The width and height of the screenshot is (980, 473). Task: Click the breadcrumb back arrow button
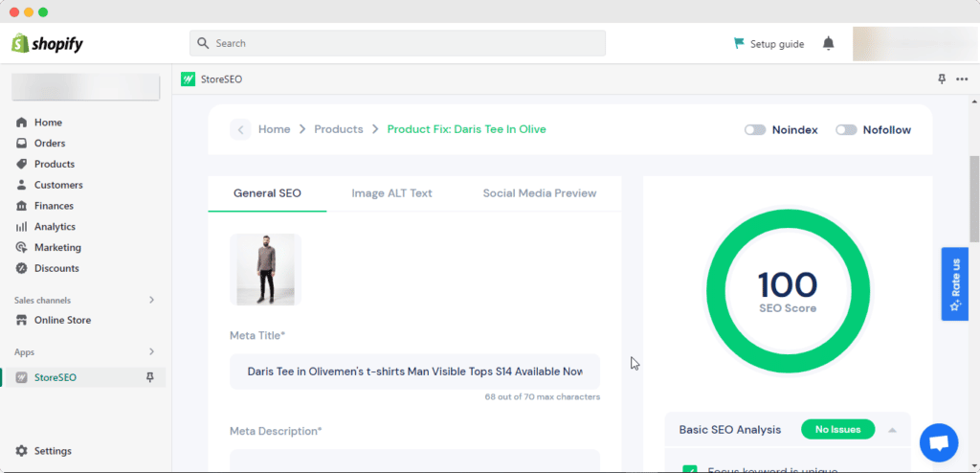[240, 129]
